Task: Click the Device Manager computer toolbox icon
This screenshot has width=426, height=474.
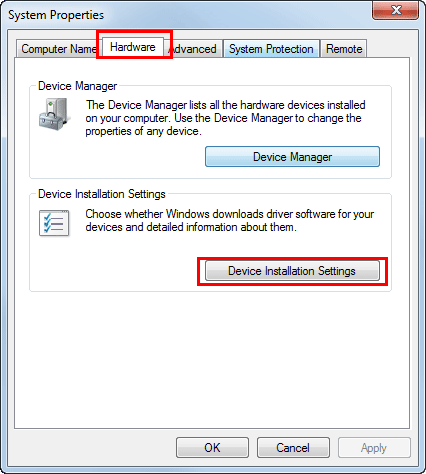Action: click(55, 114)
